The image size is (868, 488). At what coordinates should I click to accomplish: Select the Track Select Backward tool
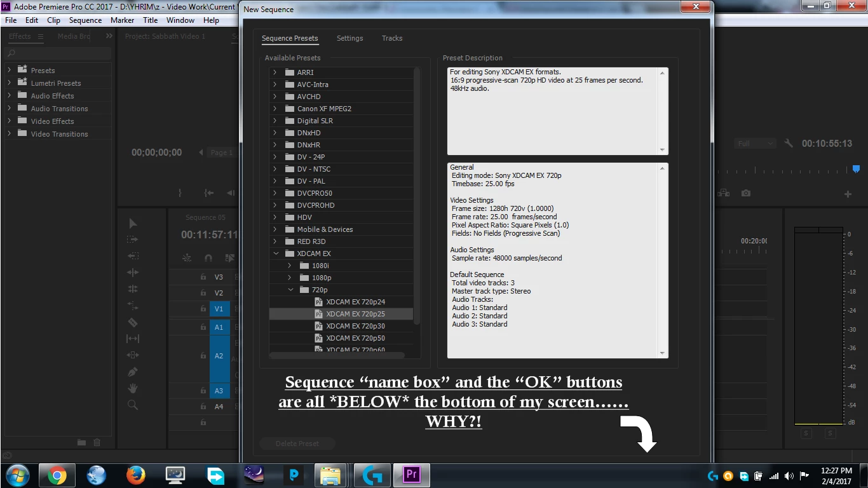pos(133,256)
